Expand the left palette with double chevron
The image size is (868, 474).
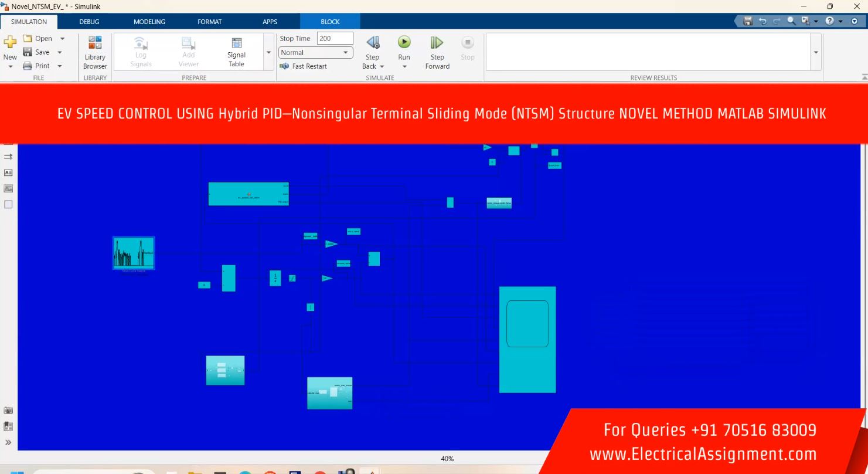8,442
